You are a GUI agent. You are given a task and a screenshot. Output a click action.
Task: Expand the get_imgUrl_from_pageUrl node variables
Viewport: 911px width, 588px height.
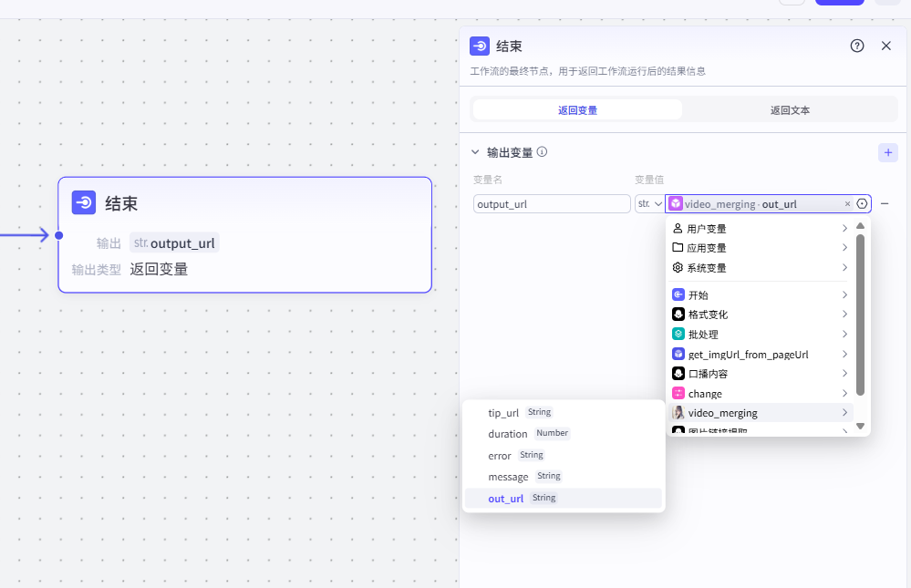pyautogui.click(x=759, y=355)
